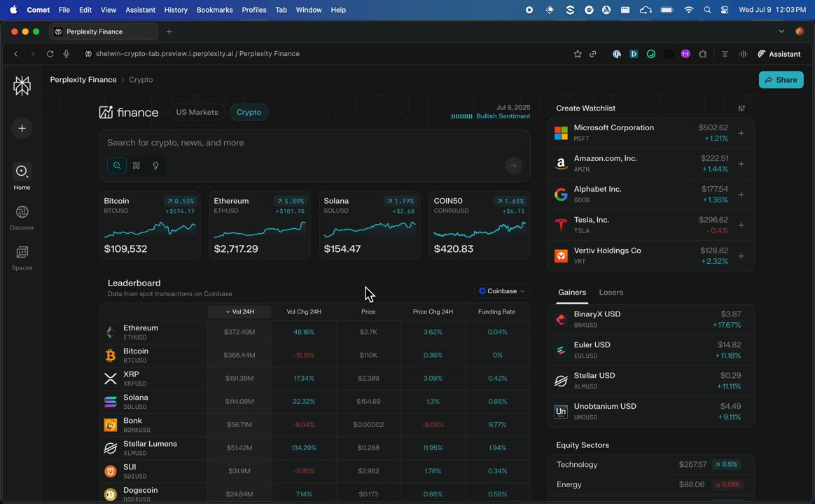
Task: Select the research mode icon in search box
Action: pos(136,165)
